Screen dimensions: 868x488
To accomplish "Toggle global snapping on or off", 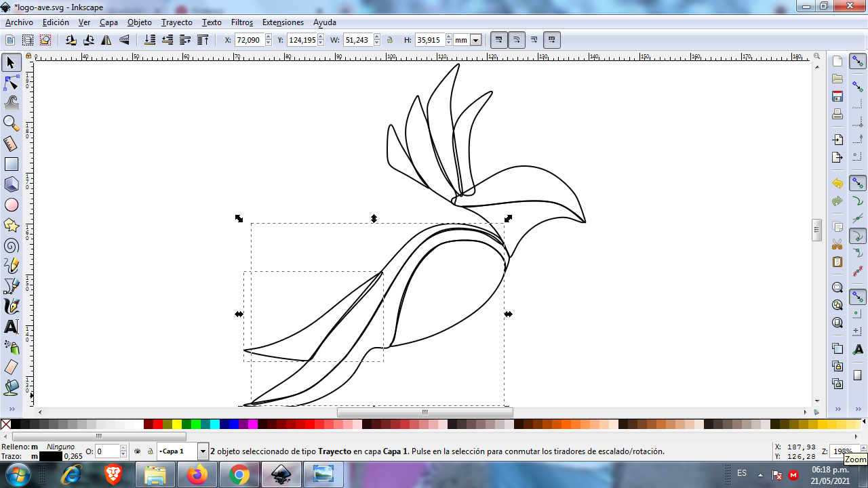I will click(858, 61).
